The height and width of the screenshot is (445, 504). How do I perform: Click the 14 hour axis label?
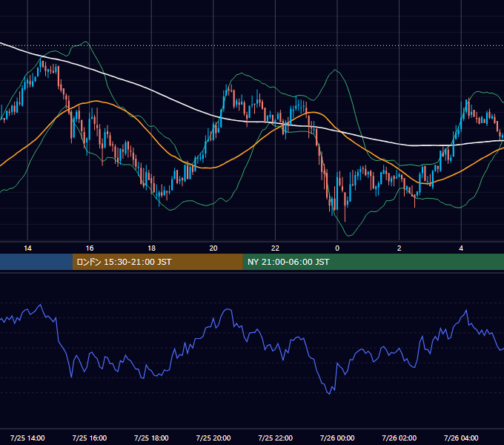(x=27, y=248)
